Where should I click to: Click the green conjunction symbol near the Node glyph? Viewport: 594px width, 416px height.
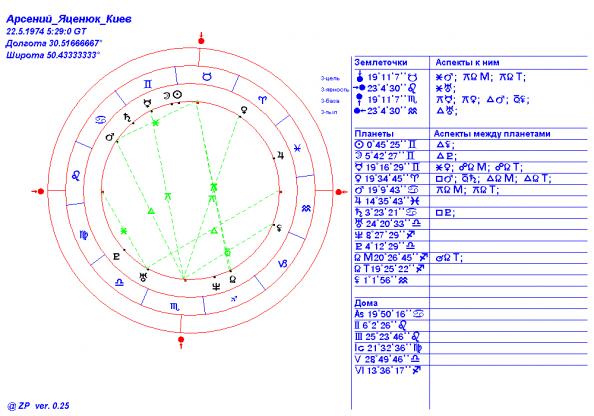[x=227, y=252]
